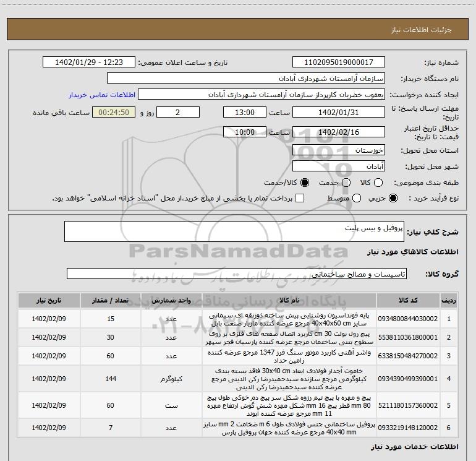The image size is (476, 461).
Task: Click the ردیف column header
Action: coord(449,301)
